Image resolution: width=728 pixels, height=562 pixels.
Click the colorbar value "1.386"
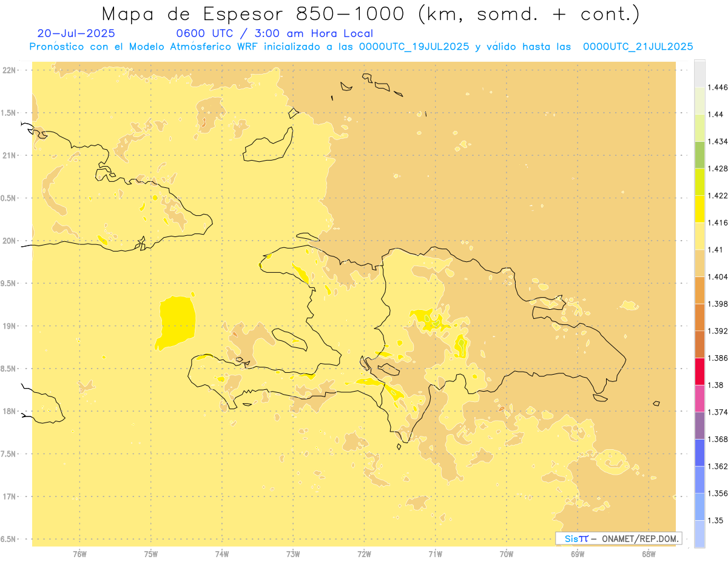point(718,358)
